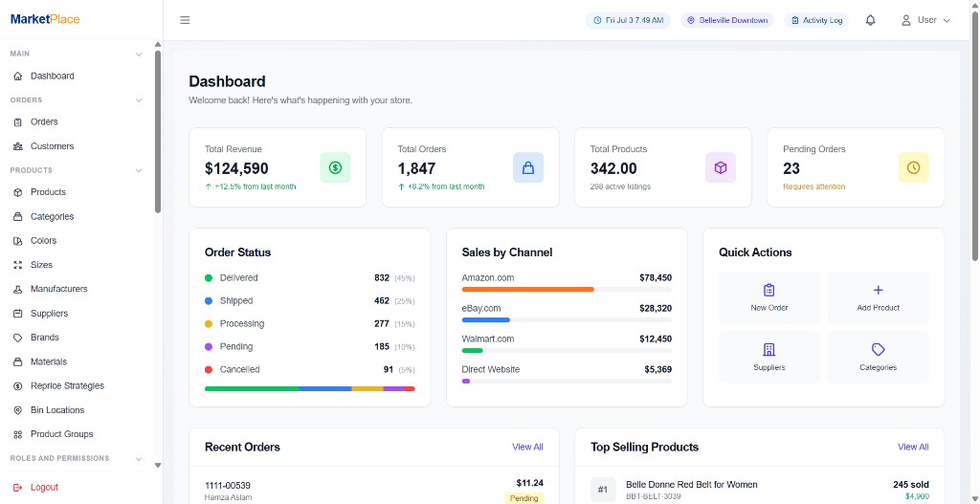Click the Logout link text
The image size is (980, 504).
pyautogui.click(x=44, y=487)
